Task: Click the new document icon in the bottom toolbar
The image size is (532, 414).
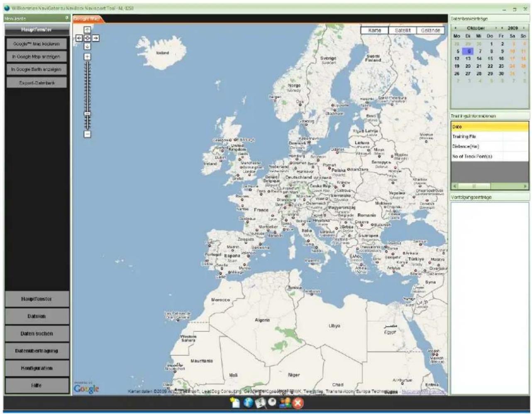Action: [235, 403]
